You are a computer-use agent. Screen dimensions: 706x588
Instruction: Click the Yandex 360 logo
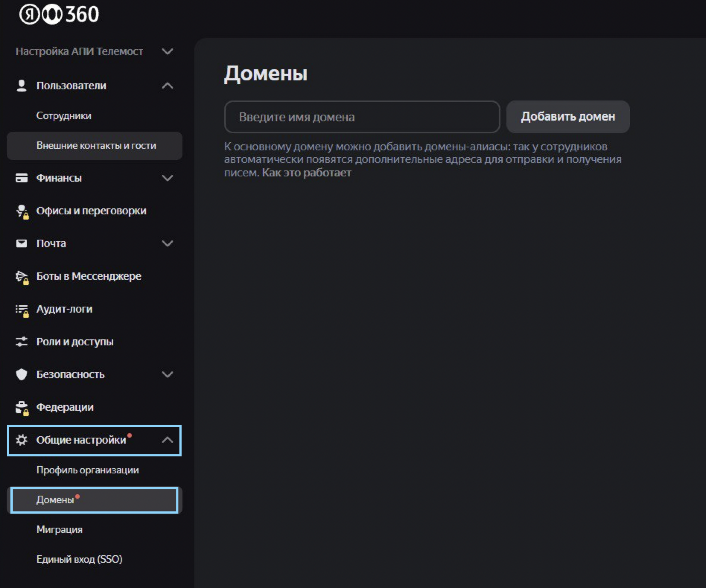(59, 15)
